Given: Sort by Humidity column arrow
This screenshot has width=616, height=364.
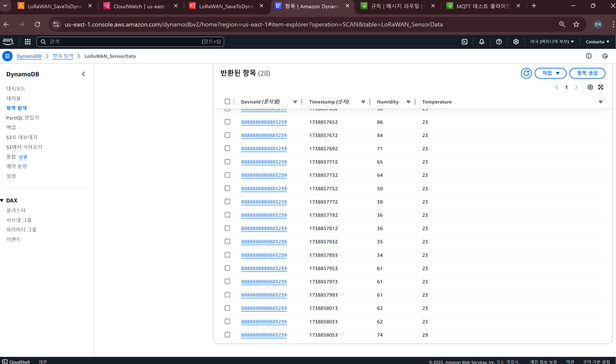Looking at the screenshot, I should coord(408,102).
